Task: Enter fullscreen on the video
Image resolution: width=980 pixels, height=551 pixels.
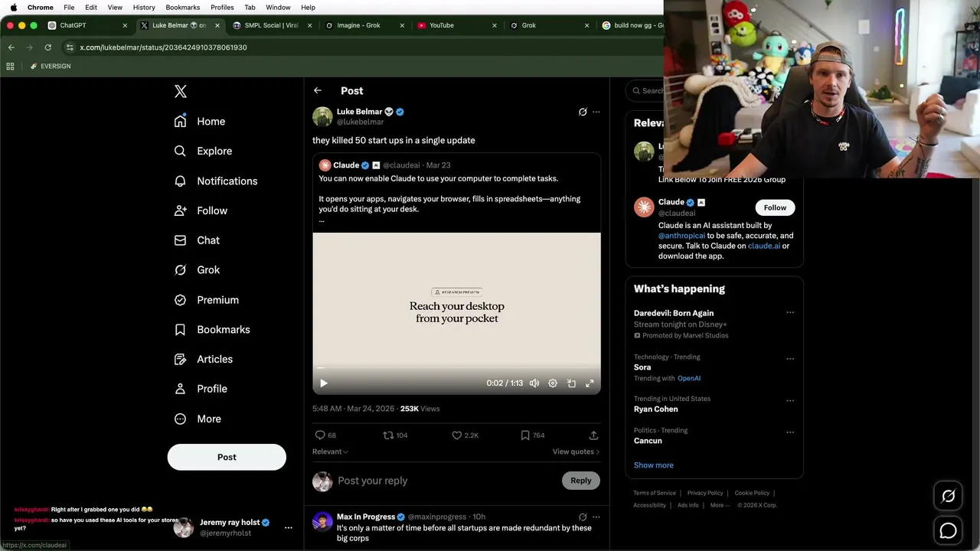Action: pyautogui.click(x=590, y=383)
